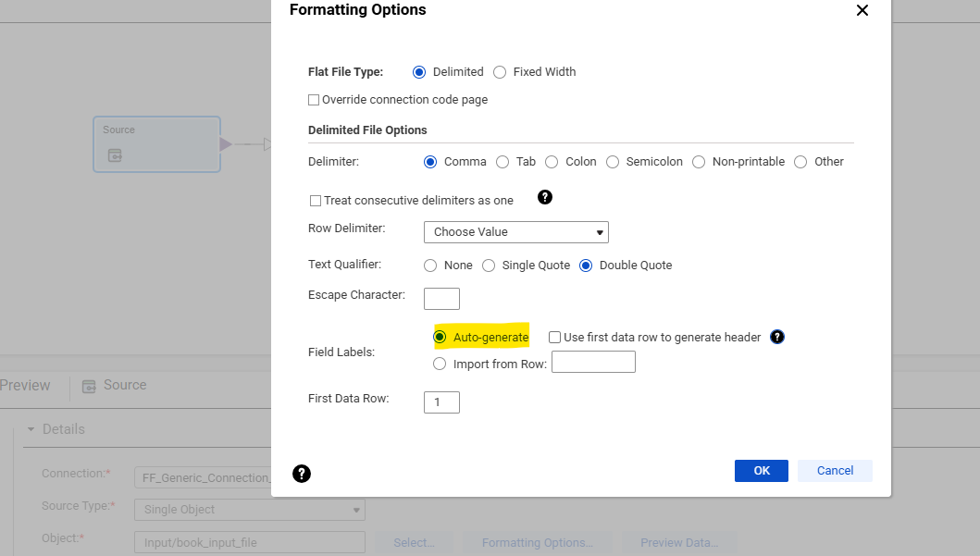The image size is (980, 556).
Task: Open dialog help icon at bottom left
Action: point(302,475)
